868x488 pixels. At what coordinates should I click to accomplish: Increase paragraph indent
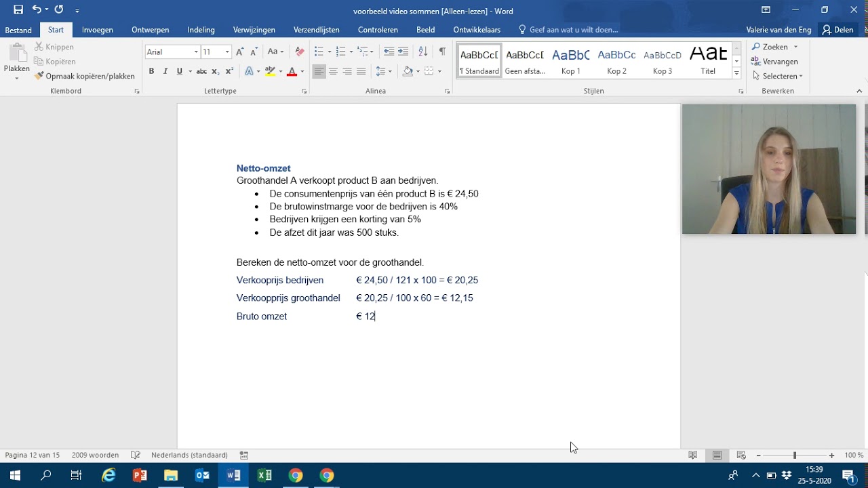tap(403, 52)
